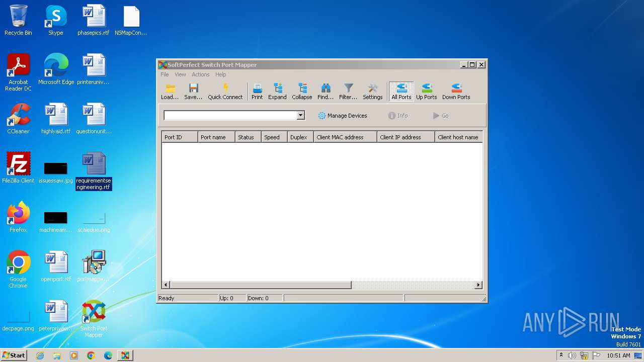
Task: Open the Settings tools icon
Action: pos(373,92)
